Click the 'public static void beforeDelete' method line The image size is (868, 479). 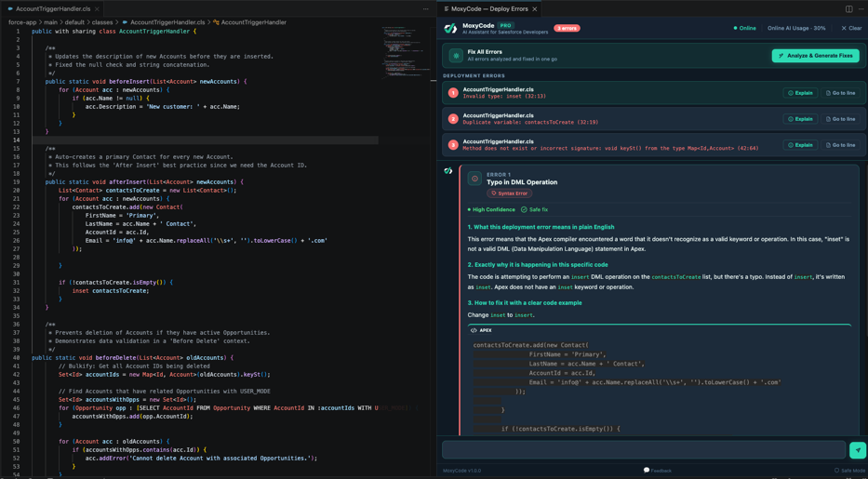pos(133,358)
